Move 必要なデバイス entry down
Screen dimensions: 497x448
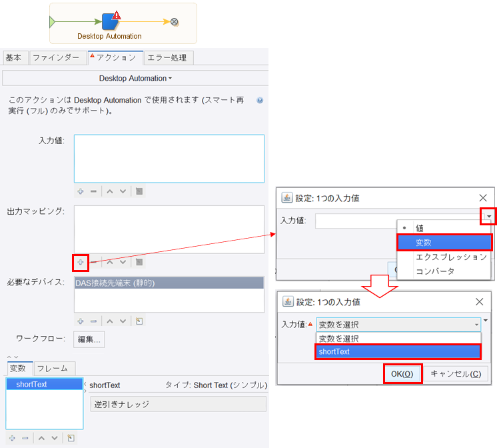(x=123, y=321)
